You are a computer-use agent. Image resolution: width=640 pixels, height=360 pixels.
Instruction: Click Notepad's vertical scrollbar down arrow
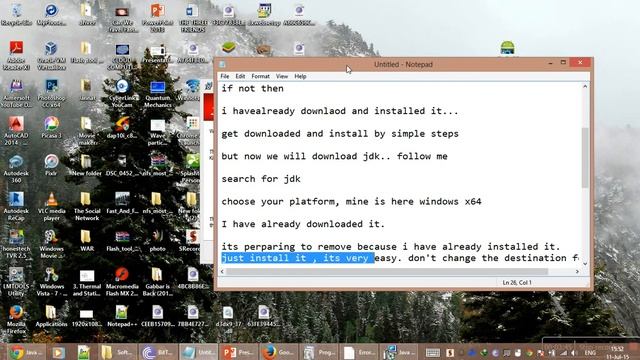pyautogui.click(x=585, y=264)
